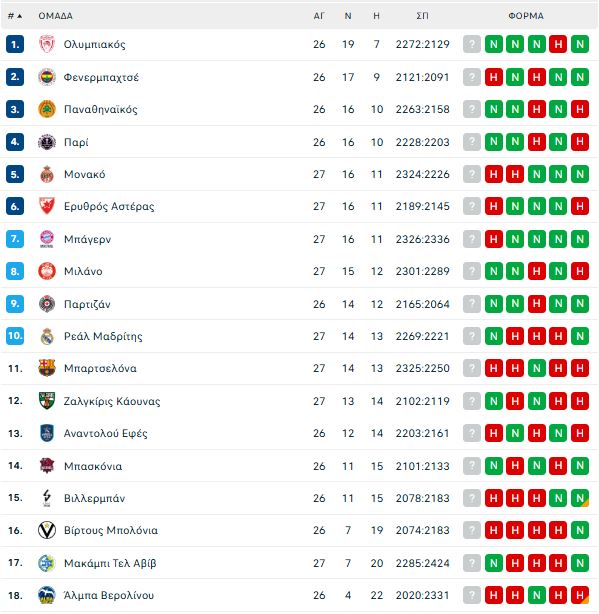Sort table by the # rank column
This screenshot has width=599, height=614.
click(15, 16)
